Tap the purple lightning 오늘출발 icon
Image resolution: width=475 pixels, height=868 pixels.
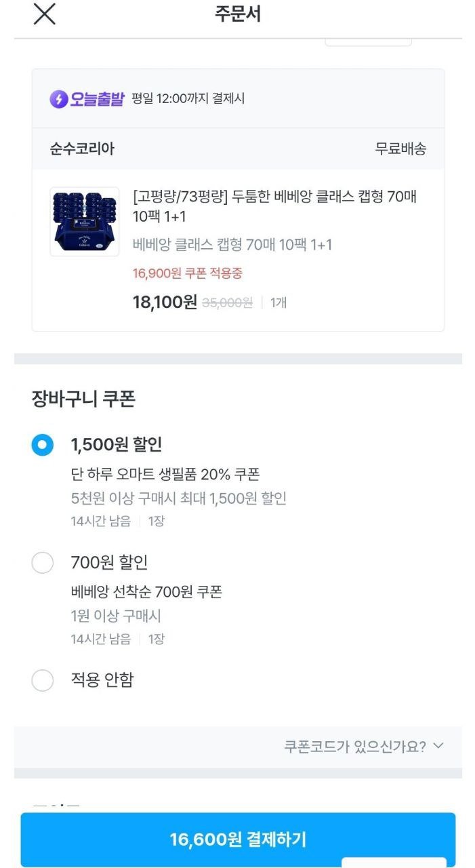click(59, 99)
